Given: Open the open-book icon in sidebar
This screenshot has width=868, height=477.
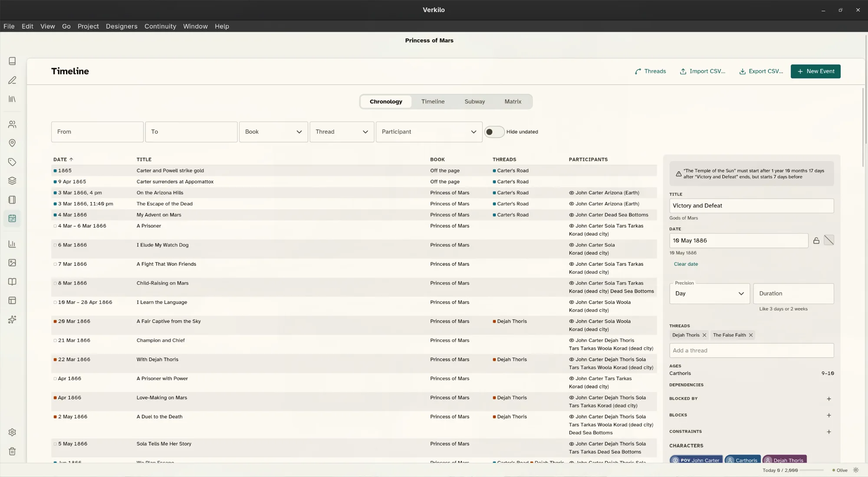Looking at the screenshot, I should (12, 282).
